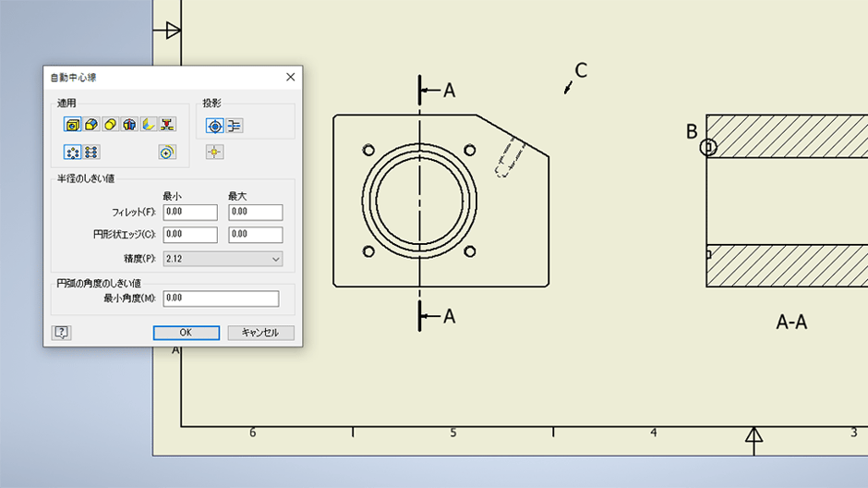Toggle axis parallel projection option
This screenshot has height=488, width=868.
[235, 126]
